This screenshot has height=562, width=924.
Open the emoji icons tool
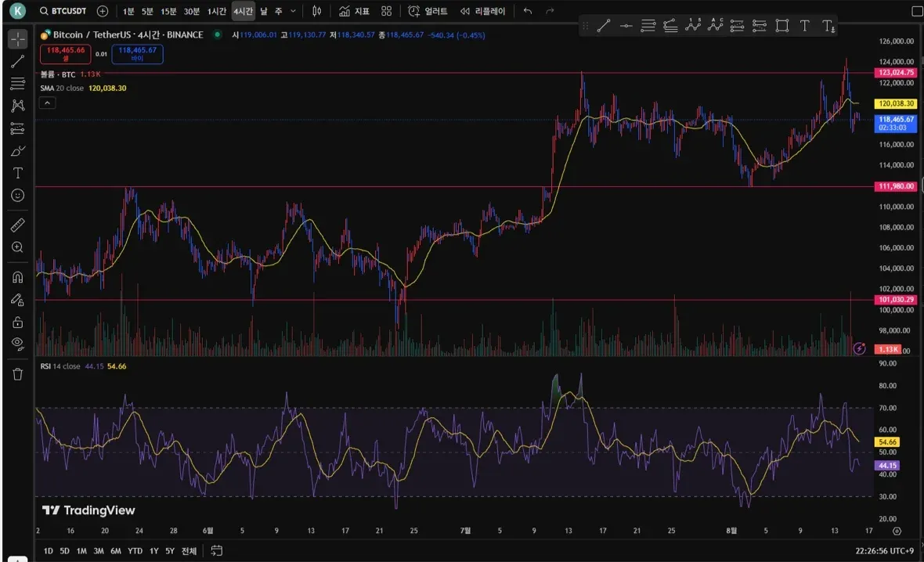tap(17, 195)
